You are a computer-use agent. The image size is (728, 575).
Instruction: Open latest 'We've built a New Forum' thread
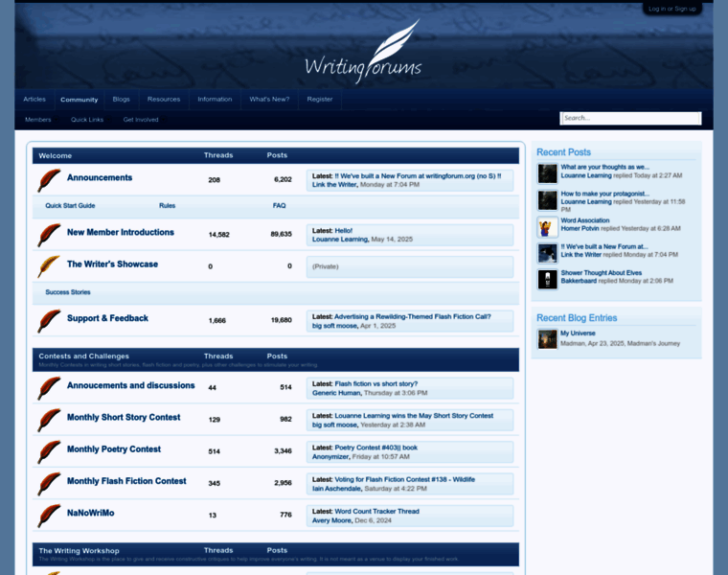pyautogui.click(x=418, y=176)
